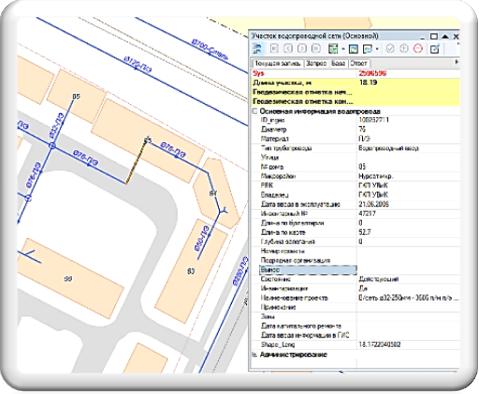The height and width of the screenshot is (394, 479).
Task: Select the Подрядная организация row
Action: point(356,260)
